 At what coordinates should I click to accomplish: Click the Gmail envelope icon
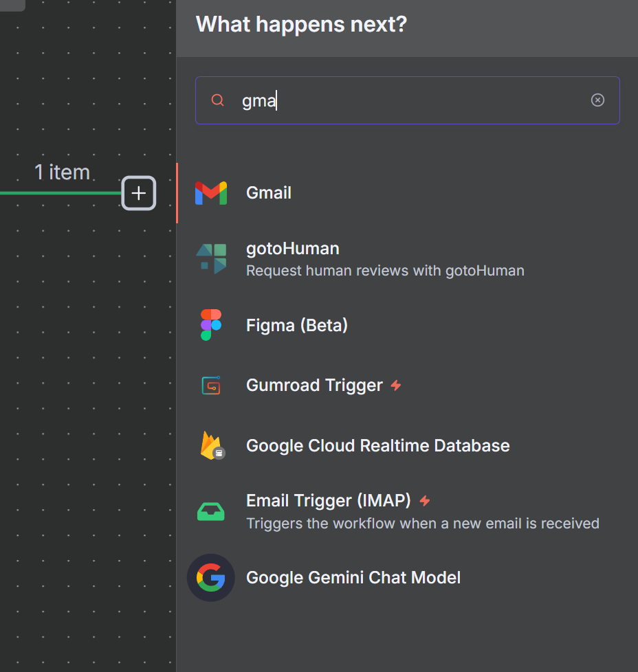pyautogui.click(x=211, y=193)
